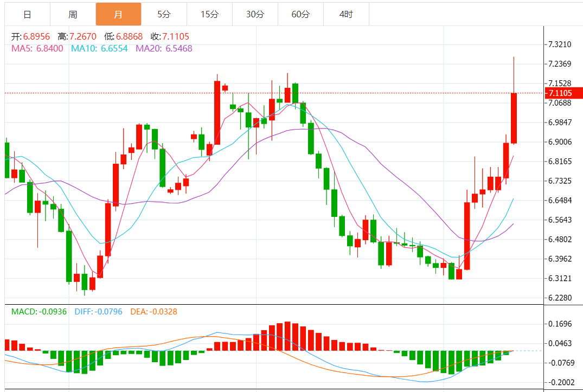Click the highlighted 月 monthly tab
Screen dimensions: 583x392
(118, 14)
